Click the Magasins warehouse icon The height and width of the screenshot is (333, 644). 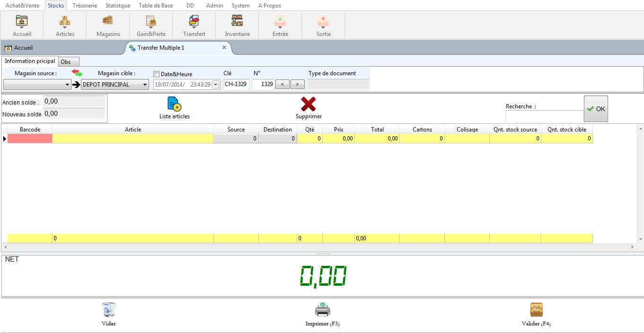108,22
